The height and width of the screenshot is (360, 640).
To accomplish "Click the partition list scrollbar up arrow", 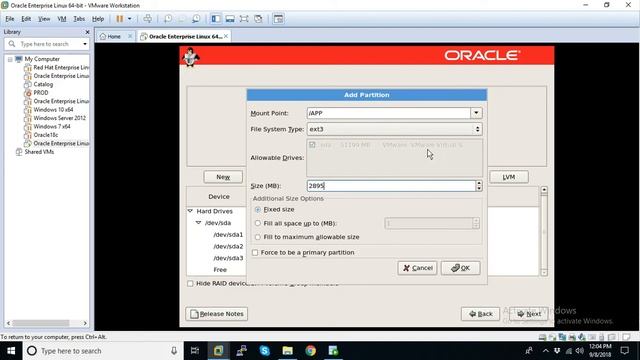I will [x=544, y=190].
